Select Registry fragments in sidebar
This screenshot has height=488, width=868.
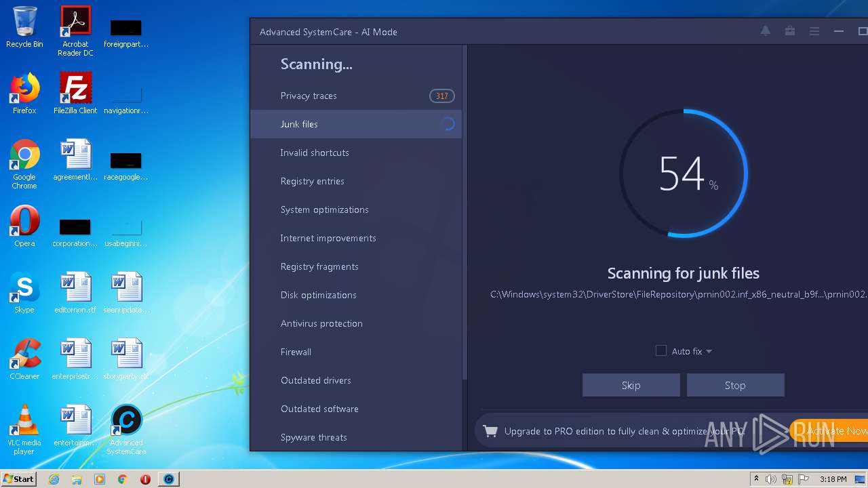pos(356,266)
